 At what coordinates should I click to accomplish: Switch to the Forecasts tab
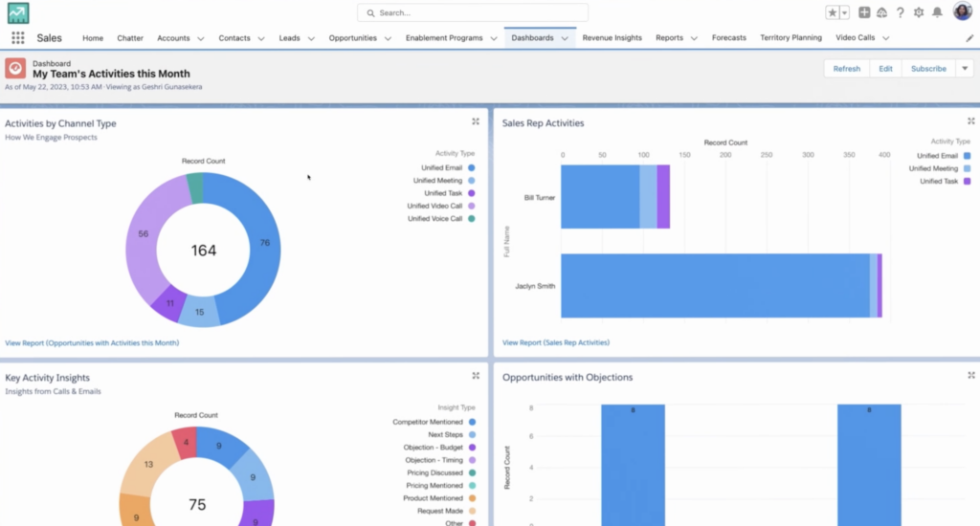click(728, 38)
